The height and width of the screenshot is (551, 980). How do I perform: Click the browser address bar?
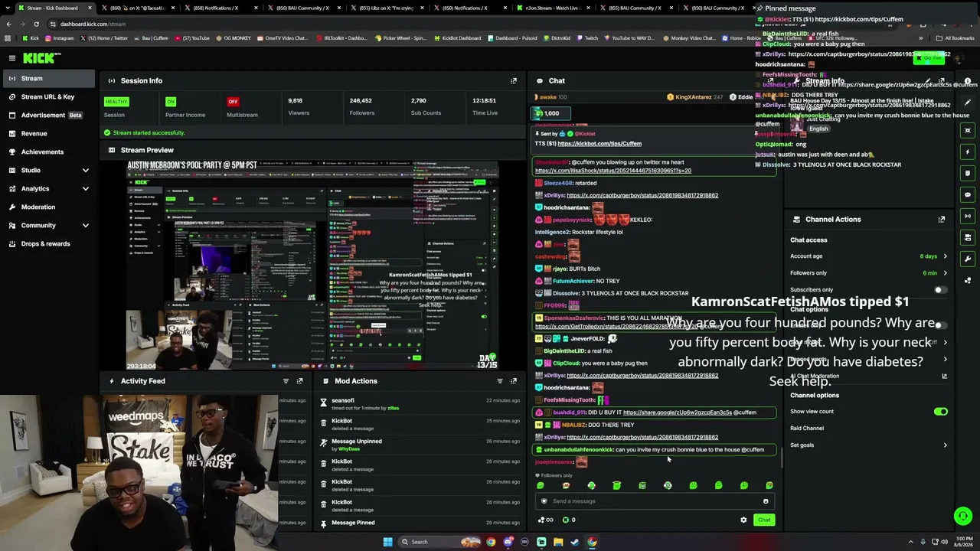398,24
